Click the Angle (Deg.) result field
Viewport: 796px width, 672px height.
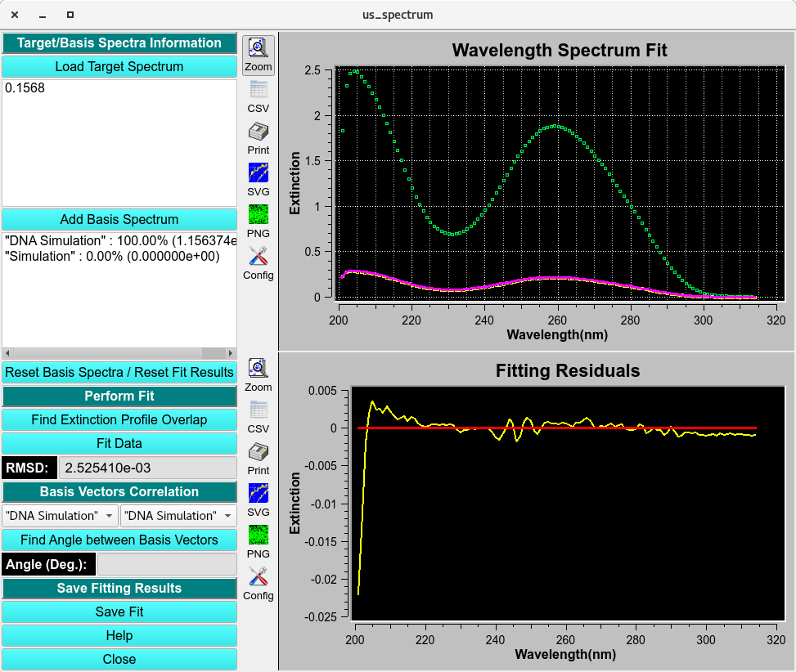click(x=166, y=564)
